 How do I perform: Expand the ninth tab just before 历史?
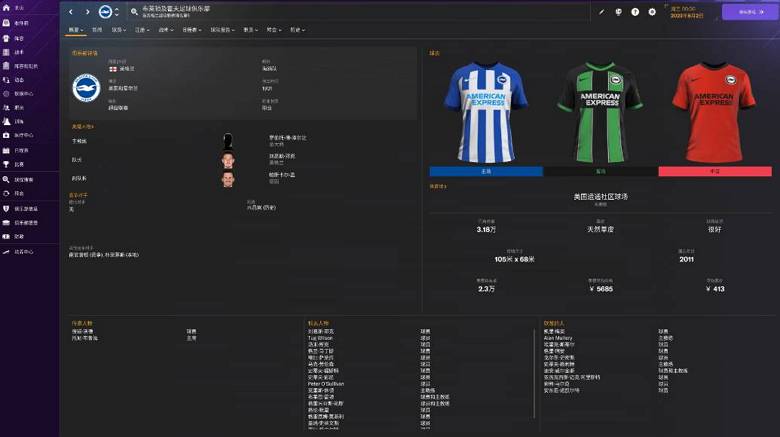(x=274, y=30)
